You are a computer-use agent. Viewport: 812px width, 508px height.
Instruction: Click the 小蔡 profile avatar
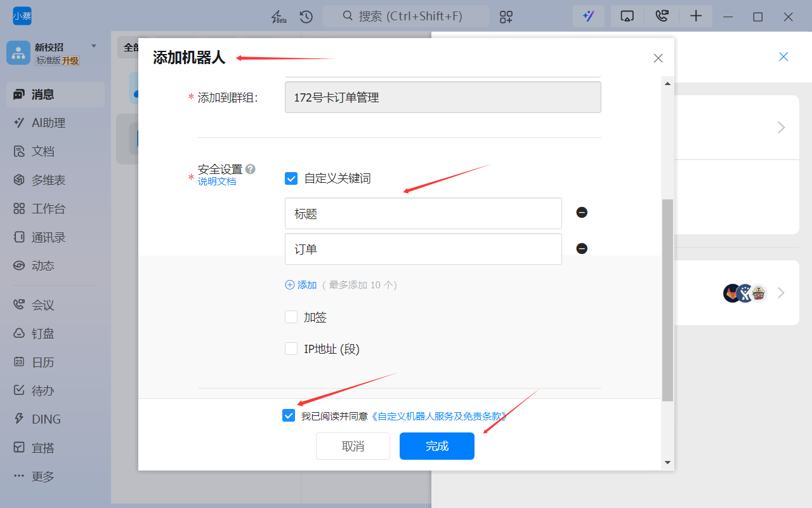[x=22, y=17]
